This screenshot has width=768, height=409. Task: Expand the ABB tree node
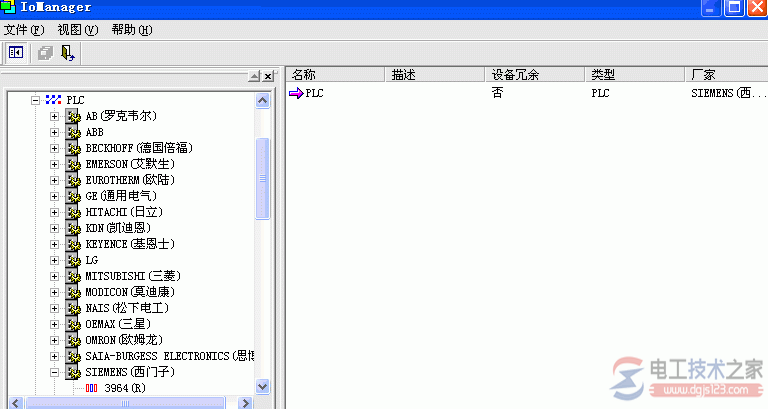point(54,132)
